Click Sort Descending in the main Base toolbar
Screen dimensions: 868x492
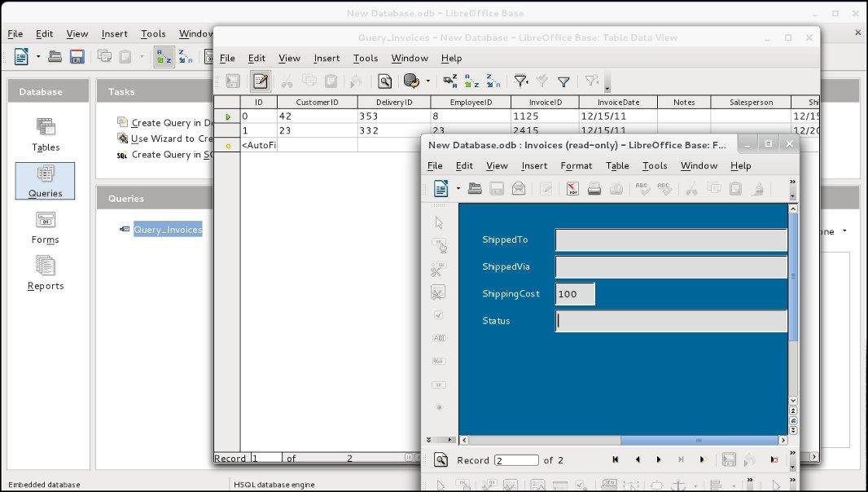(186, 56)
